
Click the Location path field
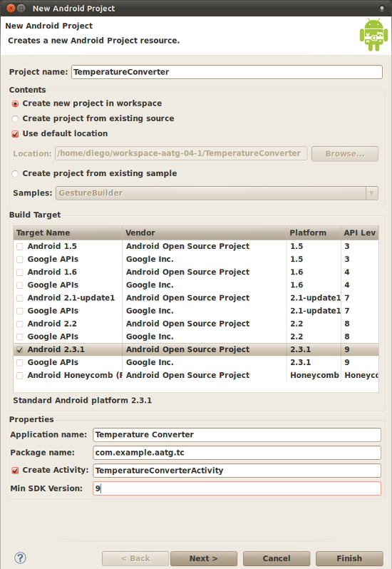tap(181, 153)
